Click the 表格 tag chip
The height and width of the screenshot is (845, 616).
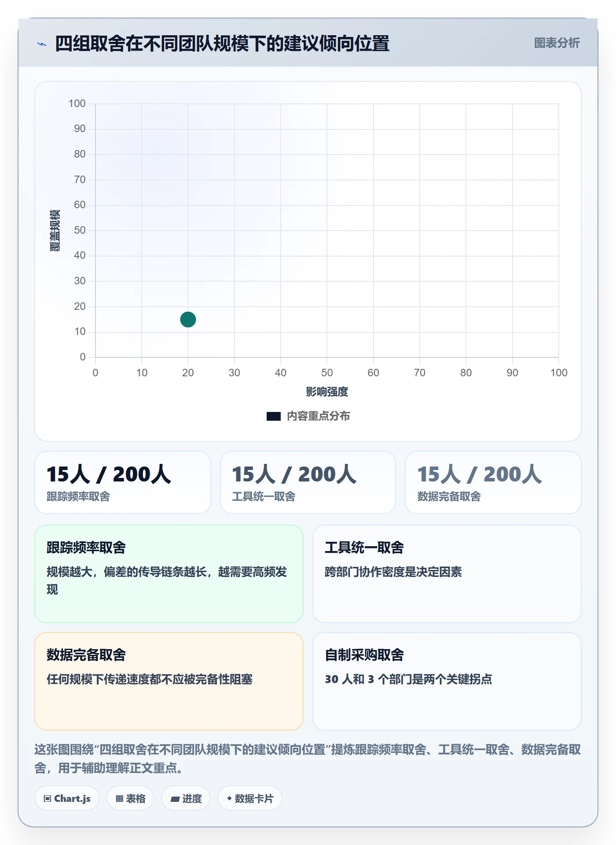[x=130, y=798]
